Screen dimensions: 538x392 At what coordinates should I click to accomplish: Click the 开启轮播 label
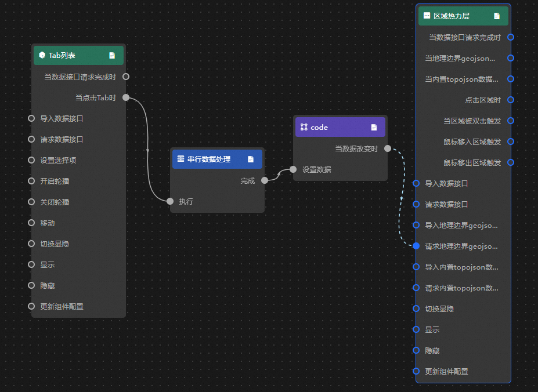pyautogui.click(x=55, y=182)
